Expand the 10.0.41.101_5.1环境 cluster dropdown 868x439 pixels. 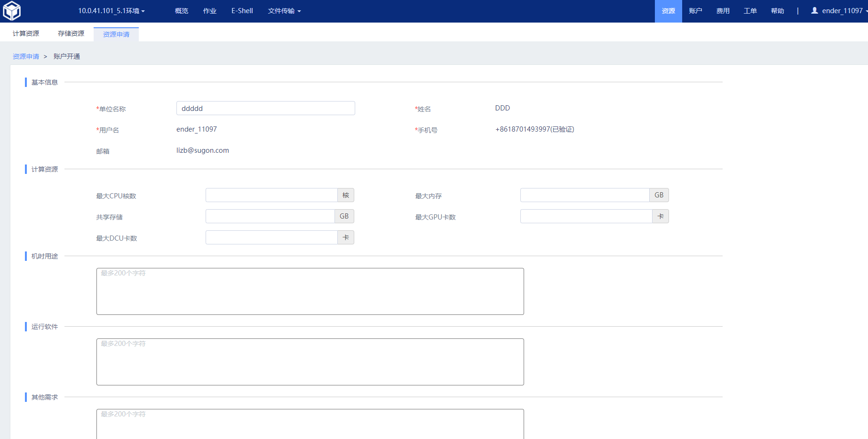tap(111, 11)
